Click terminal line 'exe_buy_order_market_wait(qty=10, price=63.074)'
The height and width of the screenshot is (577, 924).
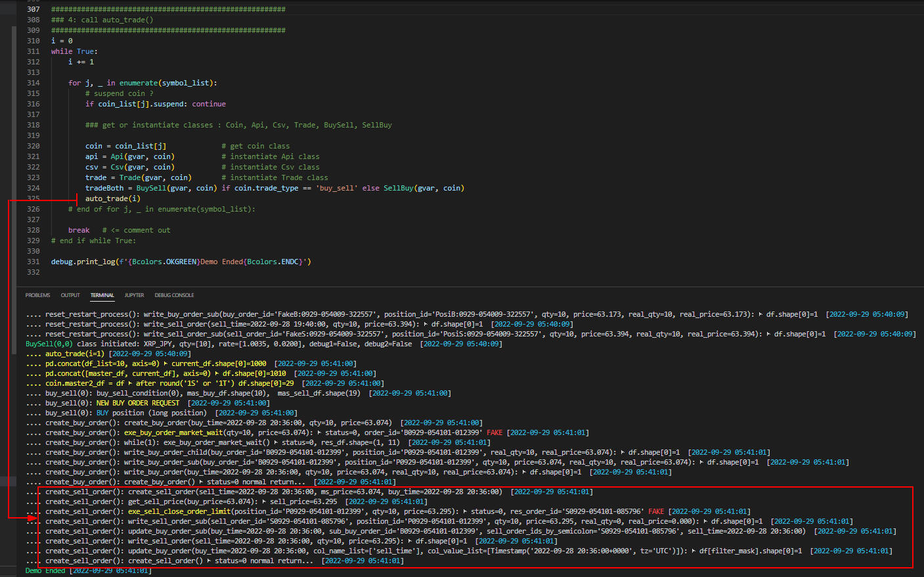point(307,432)
